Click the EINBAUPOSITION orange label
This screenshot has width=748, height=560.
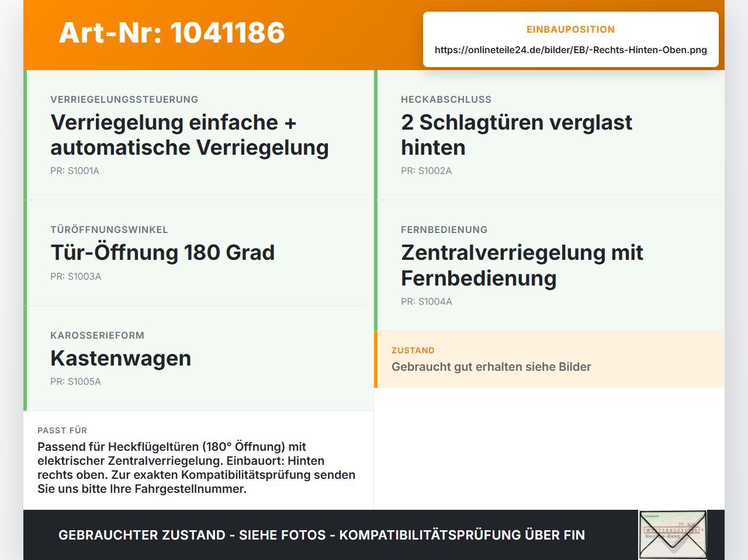click(570, 30)
